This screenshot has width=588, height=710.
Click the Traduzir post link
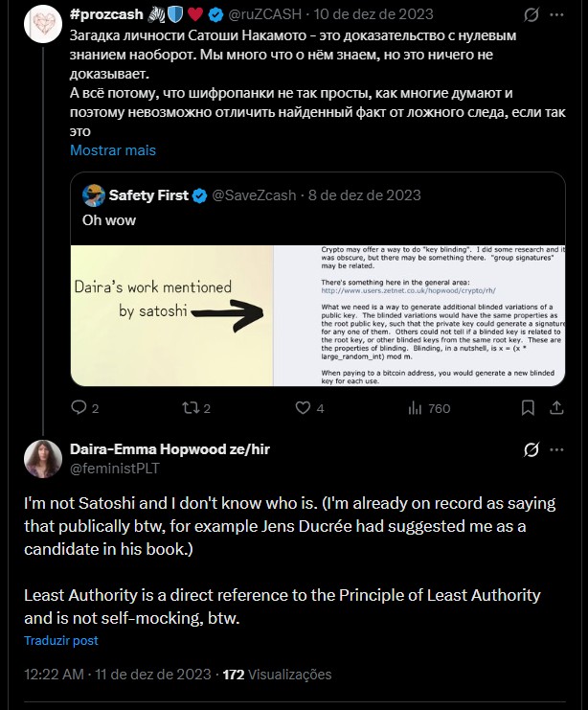[x=61, y=640]
